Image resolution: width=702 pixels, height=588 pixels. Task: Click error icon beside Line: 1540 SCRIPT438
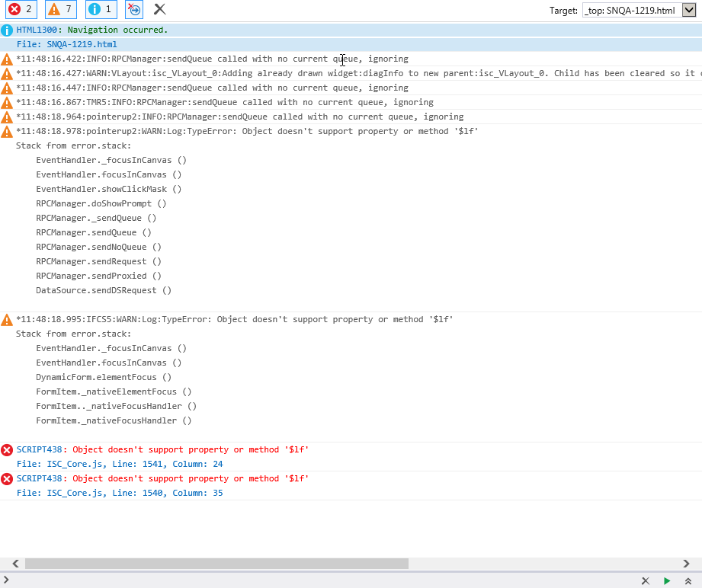tap(7, 479)
